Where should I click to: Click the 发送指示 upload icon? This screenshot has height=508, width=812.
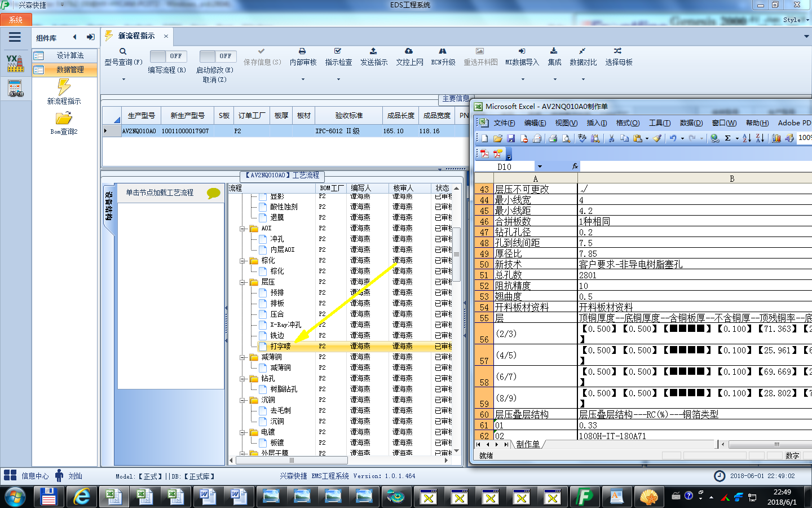click(373, 51)
